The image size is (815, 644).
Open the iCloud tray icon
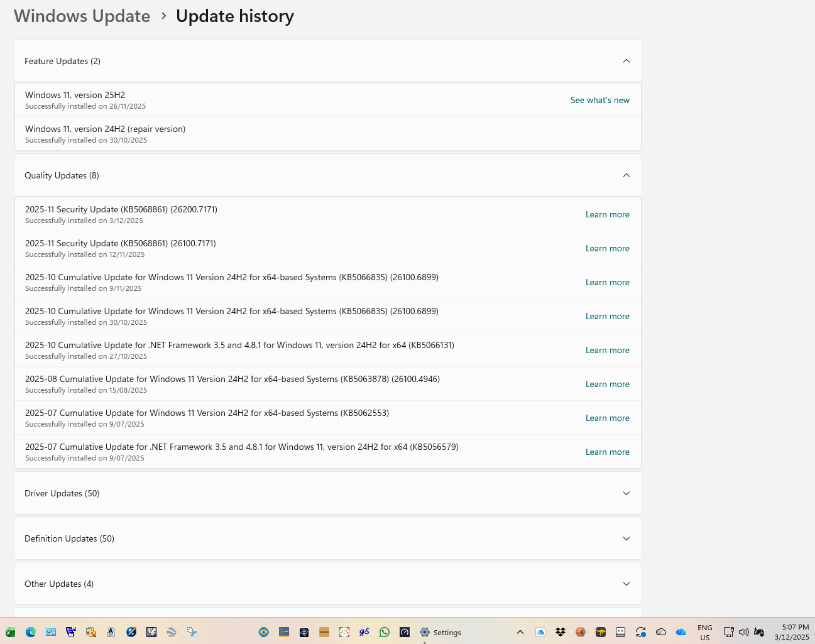[540, 632]
